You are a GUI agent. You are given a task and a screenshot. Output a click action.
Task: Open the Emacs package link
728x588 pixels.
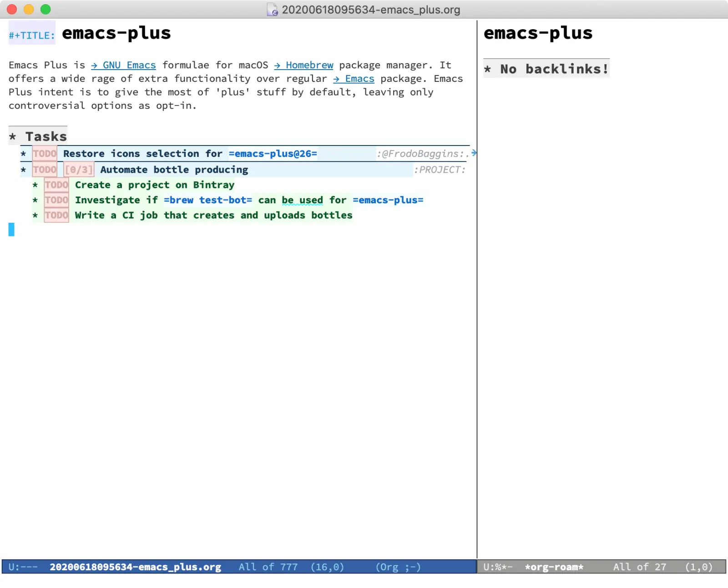[x=359, y=79]
